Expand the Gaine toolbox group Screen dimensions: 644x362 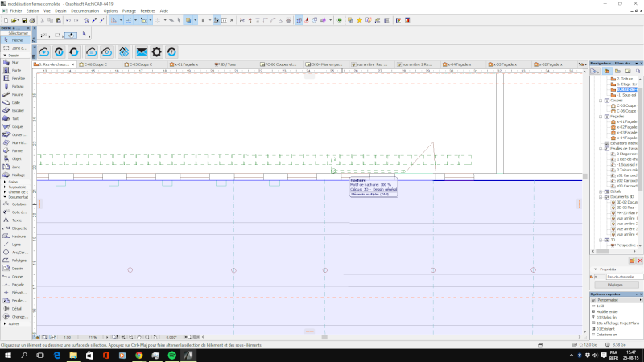(5, 182)
